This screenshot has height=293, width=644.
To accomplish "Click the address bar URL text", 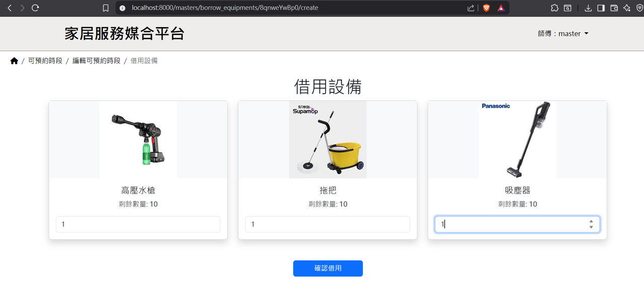I will click(225, 8).
